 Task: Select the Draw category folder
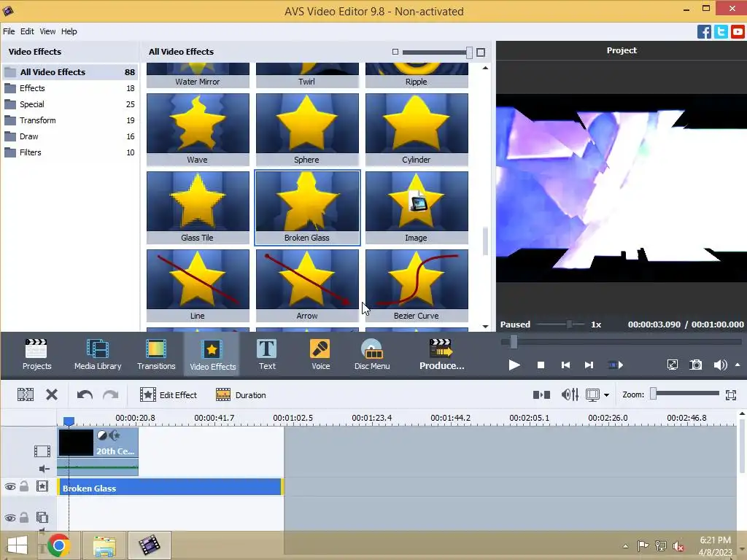pos(69,136)
